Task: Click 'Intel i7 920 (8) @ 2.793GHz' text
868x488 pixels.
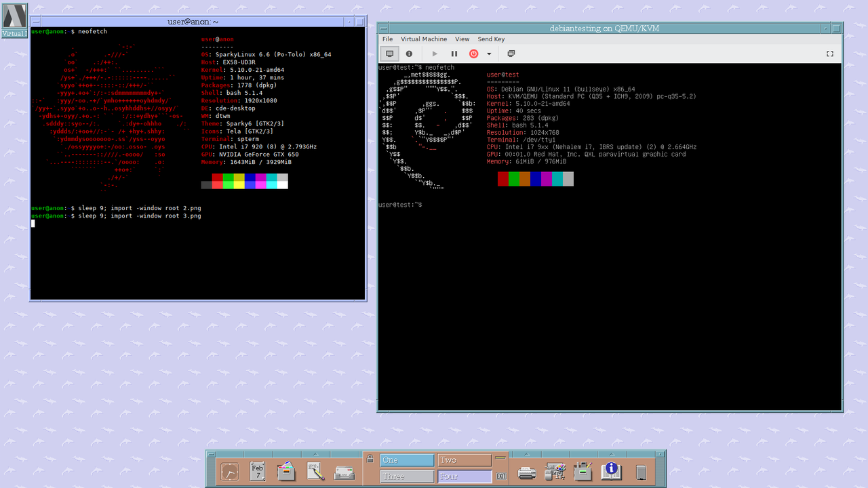Action: click(x=267, y=146)
